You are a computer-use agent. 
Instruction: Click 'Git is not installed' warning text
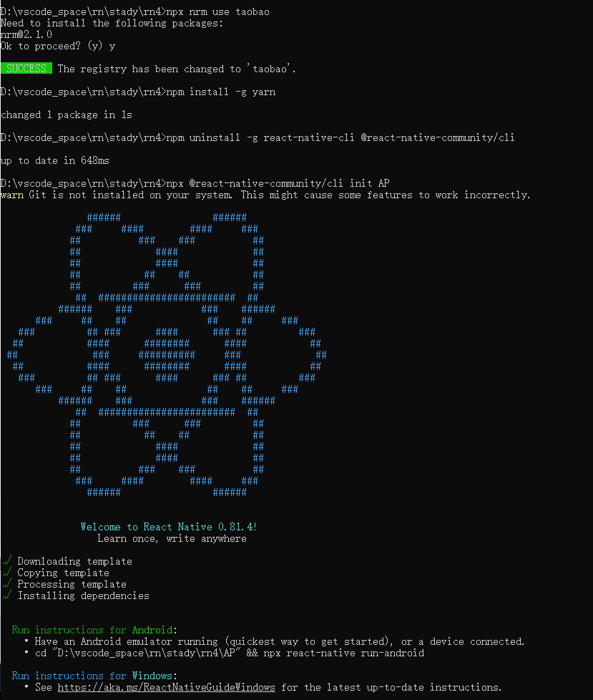click(279, 195)
